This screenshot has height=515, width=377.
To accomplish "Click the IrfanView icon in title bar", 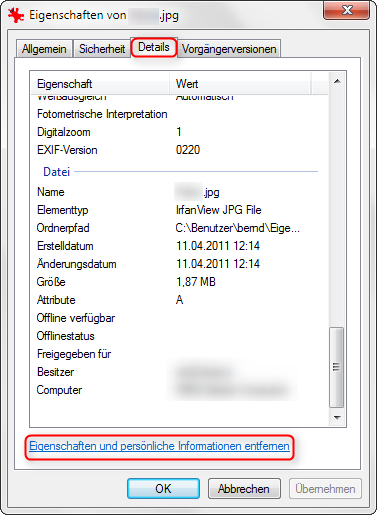I will tap(16, 15).
